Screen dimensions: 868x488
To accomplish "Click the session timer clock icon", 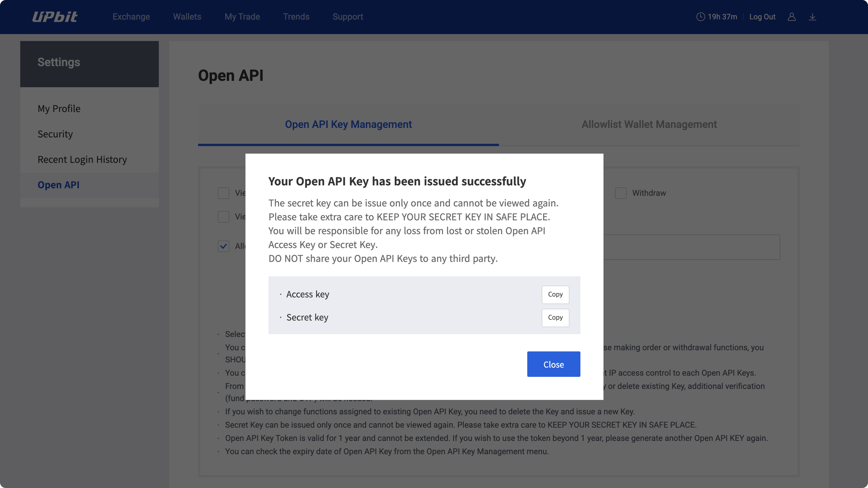I will click(700, 17).
